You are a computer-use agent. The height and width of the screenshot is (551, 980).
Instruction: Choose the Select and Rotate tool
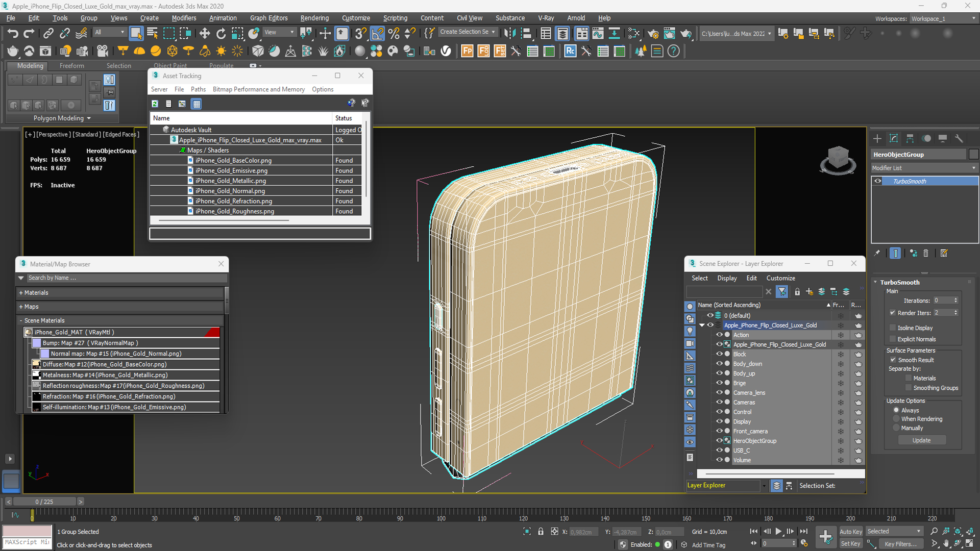220,34
